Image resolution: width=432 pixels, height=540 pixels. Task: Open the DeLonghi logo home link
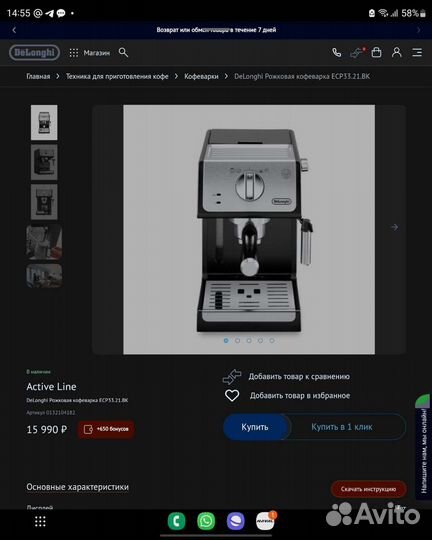pos(34,53)
